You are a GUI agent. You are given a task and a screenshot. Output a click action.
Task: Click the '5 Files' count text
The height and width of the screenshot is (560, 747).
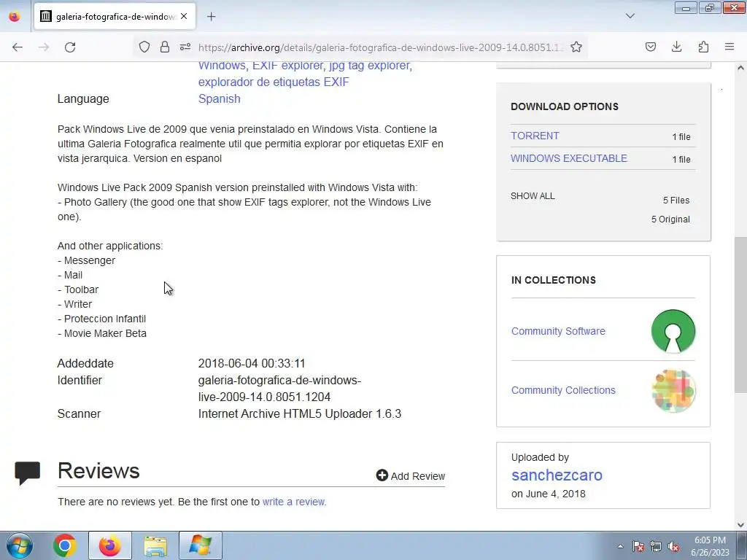pos(676,200)
